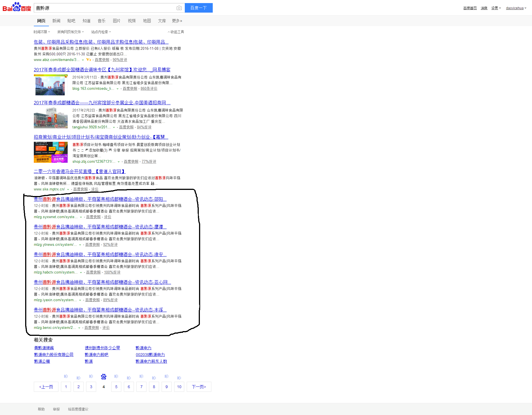Screen dimensions: 532x415
Task: Expand the 时间不限 time filter dropdown
Action: [x=42, y=32]
